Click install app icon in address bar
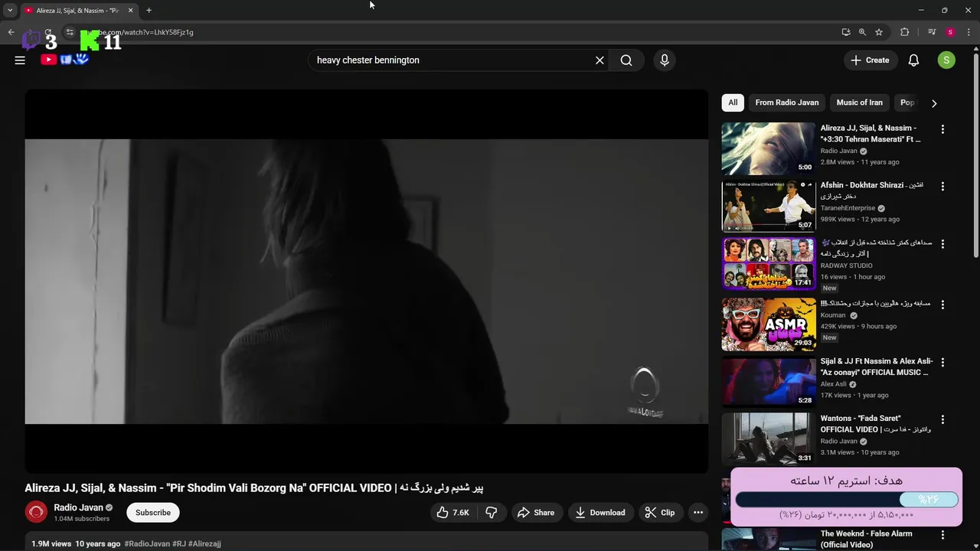Image resolution: width=980 pixels, height=551 pixels. point(846,32)
